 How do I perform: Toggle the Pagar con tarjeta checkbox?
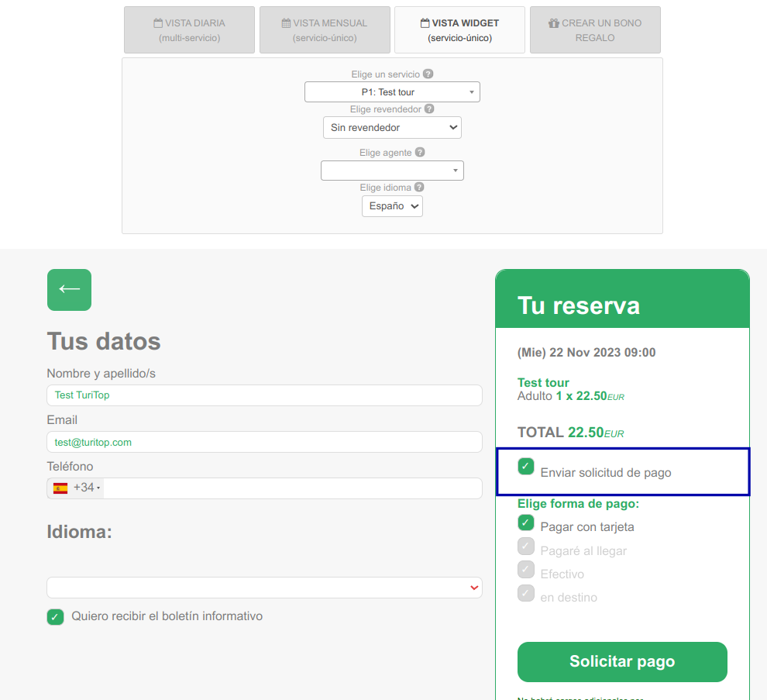(526, 522)
